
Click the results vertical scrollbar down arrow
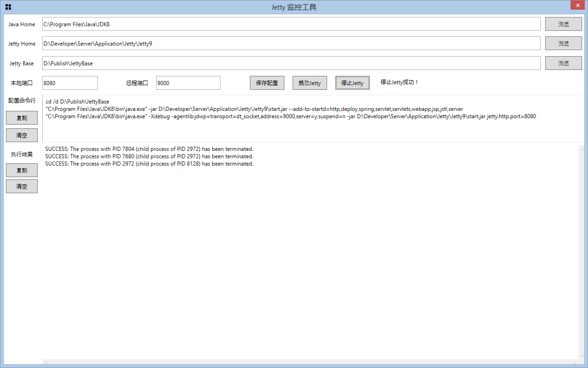point(582,356)
